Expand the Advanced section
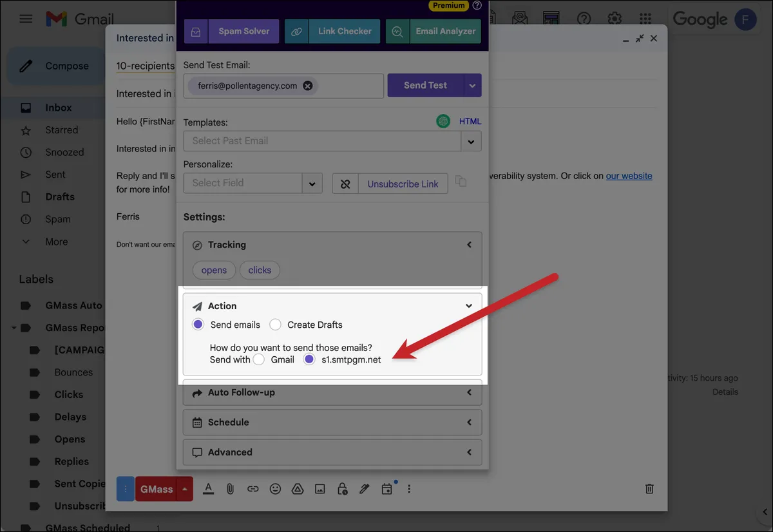 pyautogui.click(x=332, y=452)
